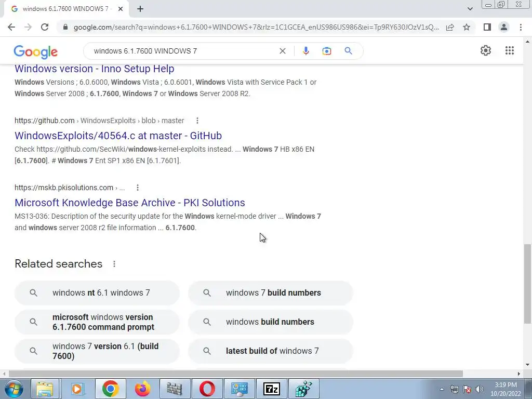Reload the current page
This screenshot has width=532, height=399.
pos(45,27)
